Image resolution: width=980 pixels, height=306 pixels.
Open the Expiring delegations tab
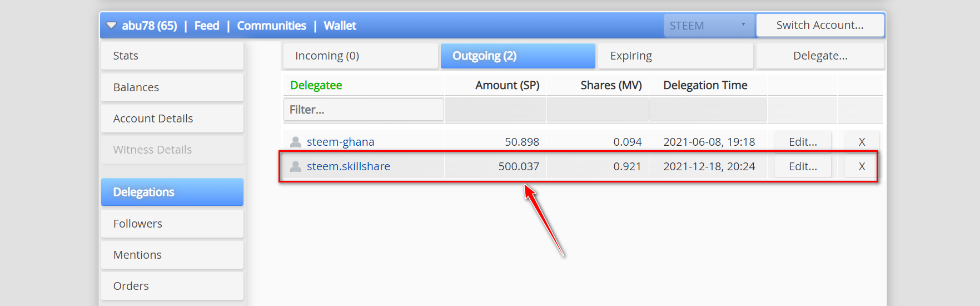point(674,56)
